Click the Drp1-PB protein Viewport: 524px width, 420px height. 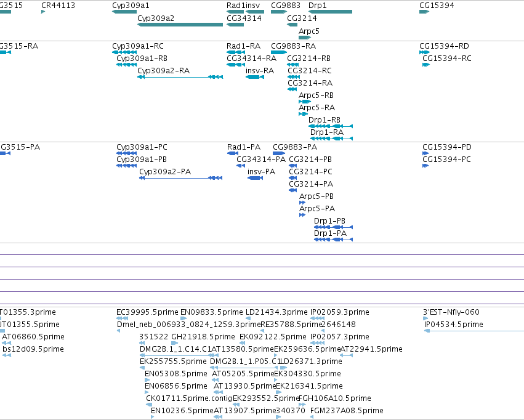(334, 227)
